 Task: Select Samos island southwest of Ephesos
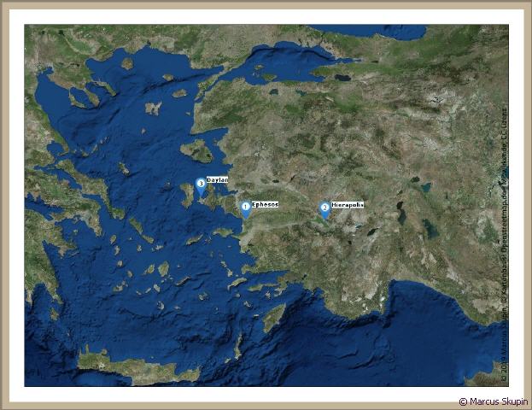[225, 231]
